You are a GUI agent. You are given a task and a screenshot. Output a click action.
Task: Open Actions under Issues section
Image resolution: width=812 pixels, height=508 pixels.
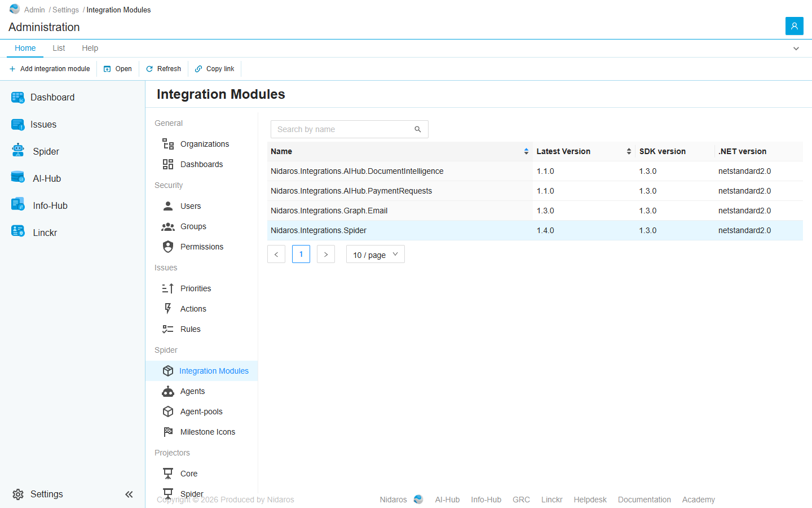point(202,309)
